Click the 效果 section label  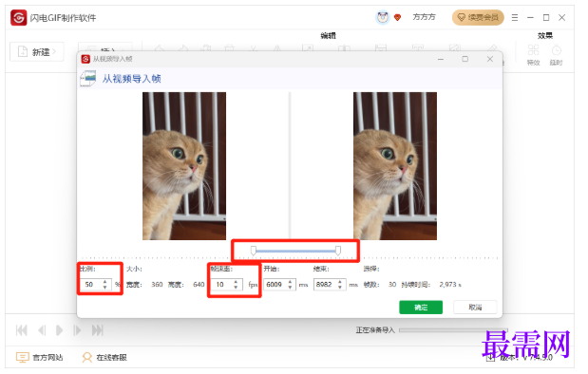pyautogui.click(x=545, y=36)
